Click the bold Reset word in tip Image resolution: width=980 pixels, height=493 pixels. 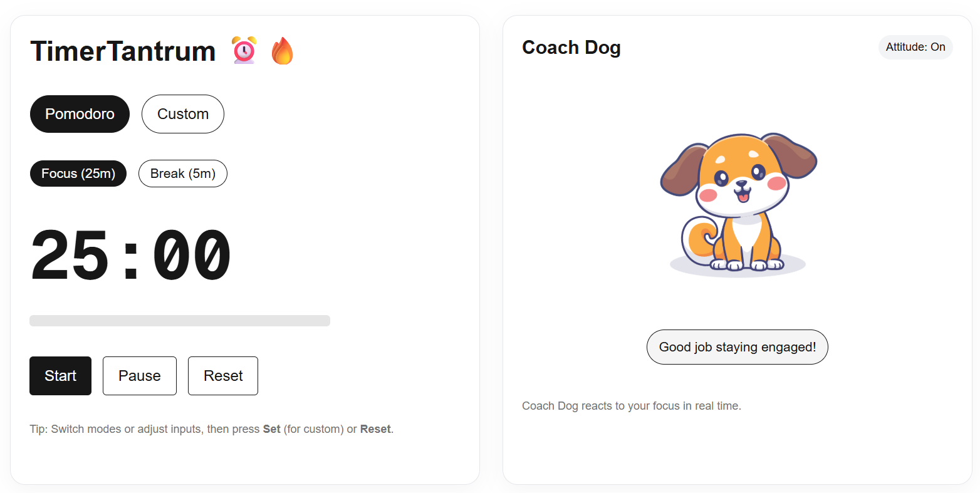[x=375, y=429]
